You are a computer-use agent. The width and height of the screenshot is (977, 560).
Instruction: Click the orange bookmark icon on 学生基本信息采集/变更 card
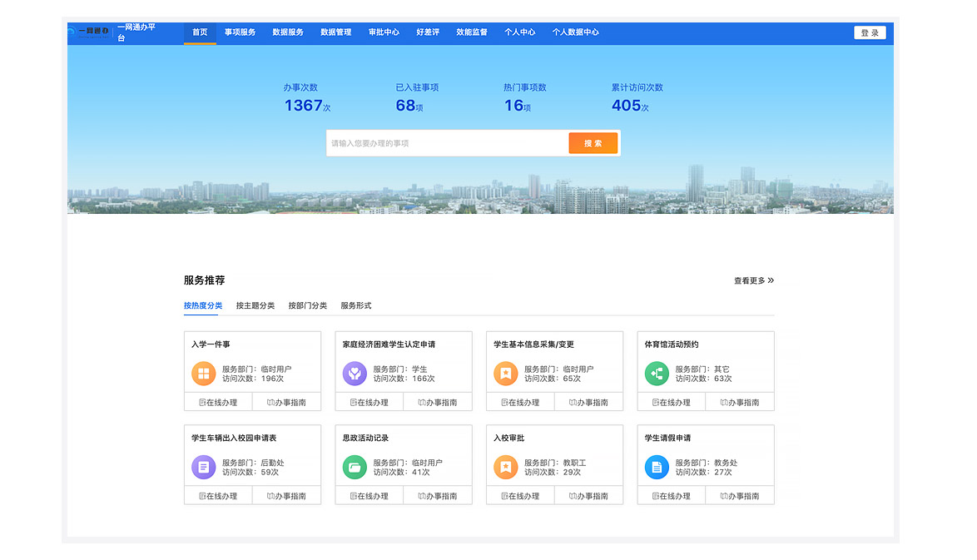[505, 374]
